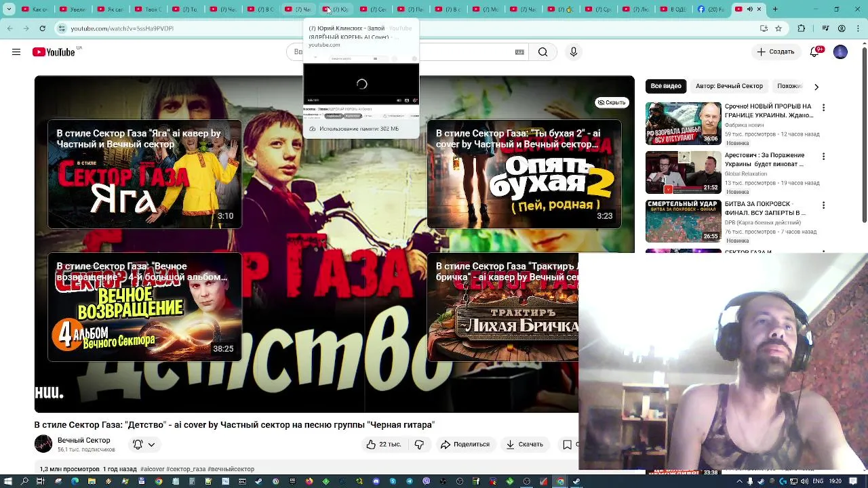
Task: Open the Вечный Сектор channel avatar
Action: pyautogui.click(x=43, y=444)
